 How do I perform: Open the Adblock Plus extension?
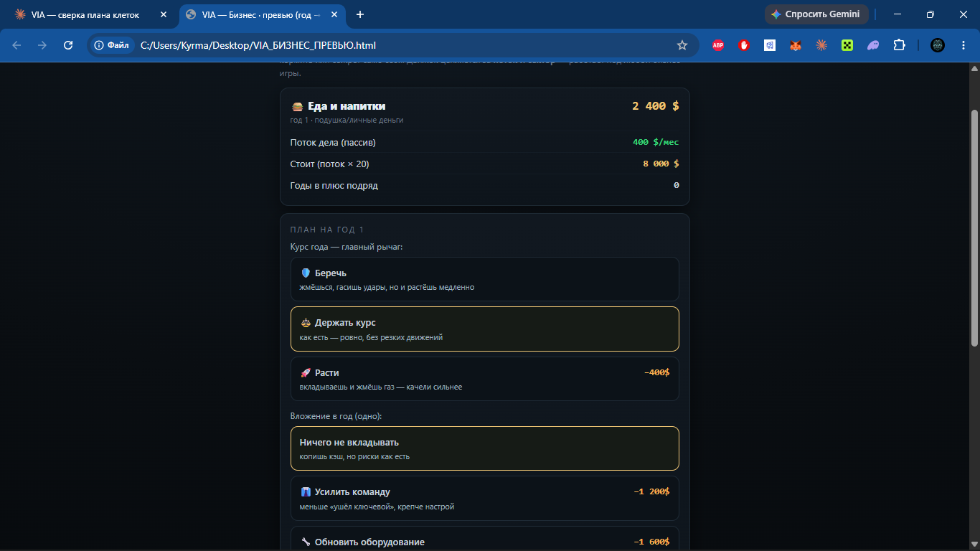click(718, 45)
